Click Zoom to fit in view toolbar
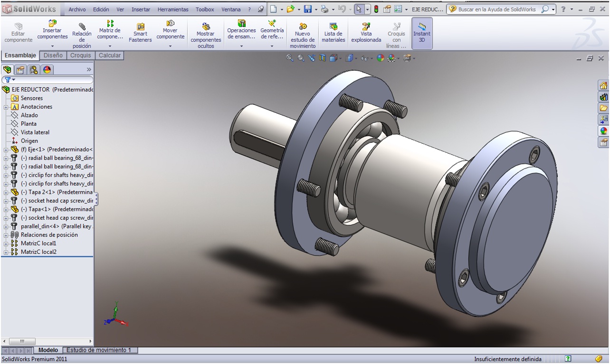The height and width of the screenshot is (364, 610). (290, 58)
